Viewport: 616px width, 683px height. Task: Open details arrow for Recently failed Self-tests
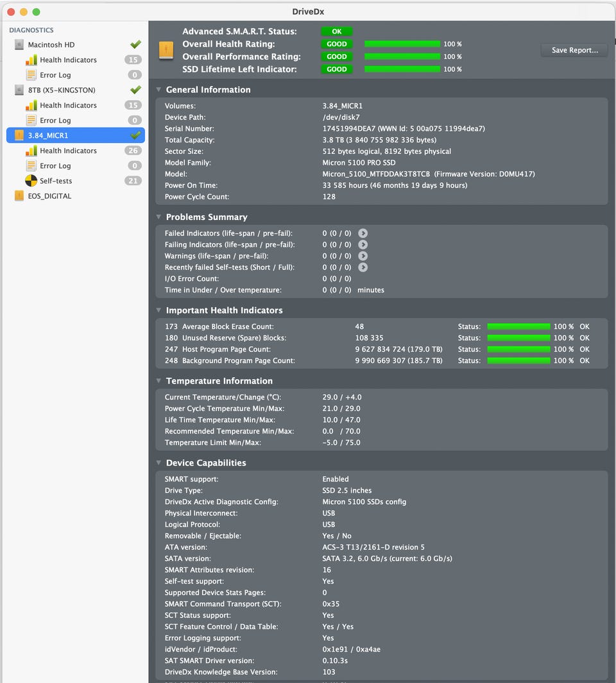(x=363, y=267)
